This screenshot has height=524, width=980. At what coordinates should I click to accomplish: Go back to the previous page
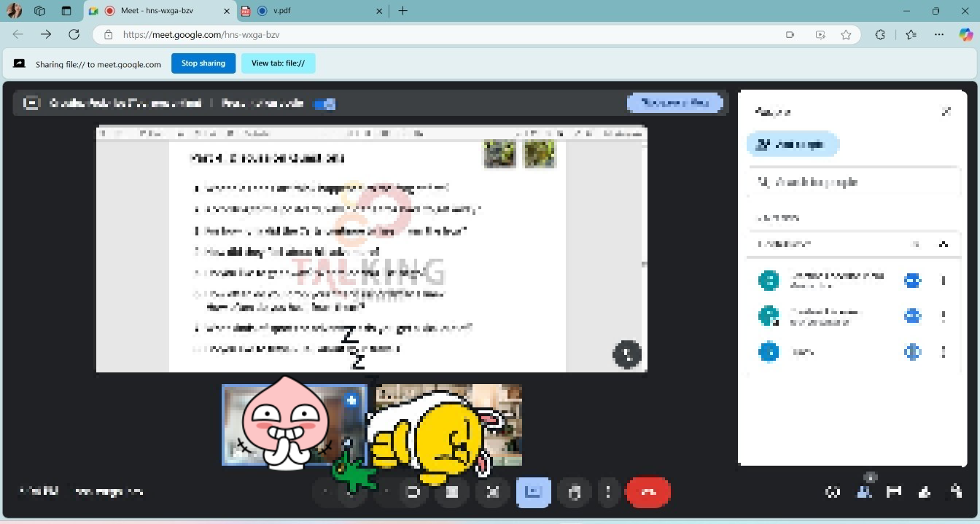pos(18,35)
